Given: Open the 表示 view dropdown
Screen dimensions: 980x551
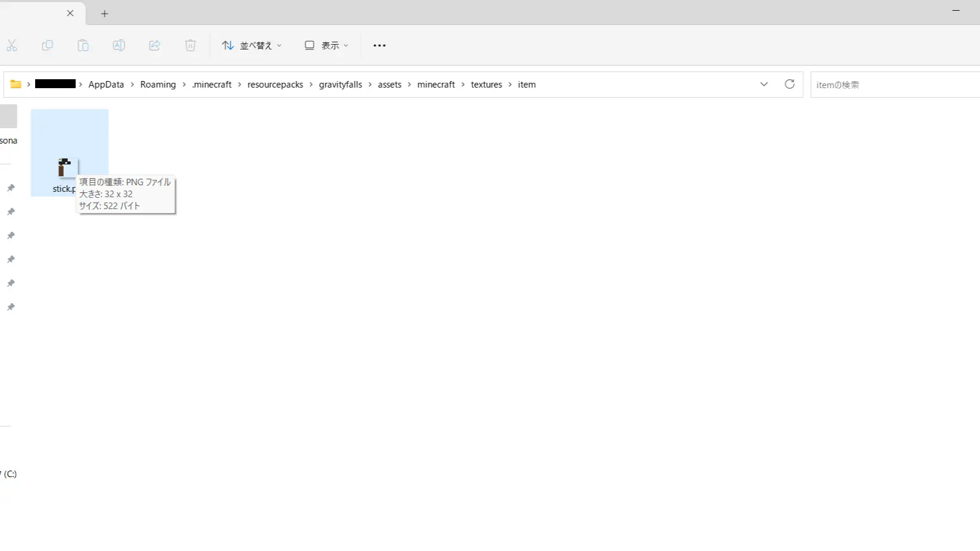Looking at the screenshot, I should click(x=326, y=45).
